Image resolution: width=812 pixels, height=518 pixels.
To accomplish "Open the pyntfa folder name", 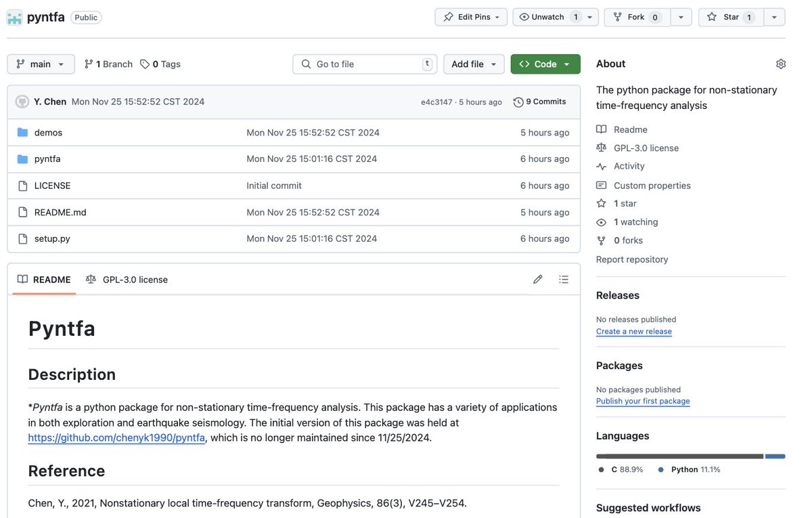I will click(x=47, y=159).
